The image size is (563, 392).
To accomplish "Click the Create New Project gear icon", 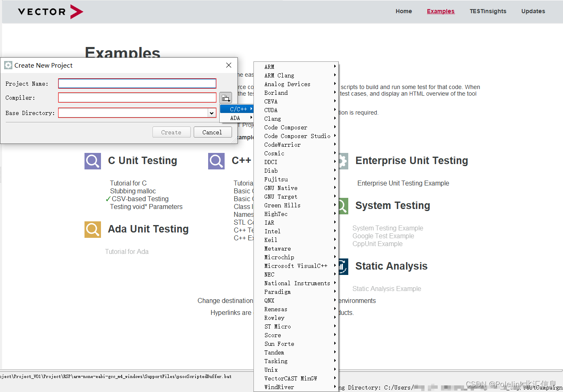I will pos(8,65).
